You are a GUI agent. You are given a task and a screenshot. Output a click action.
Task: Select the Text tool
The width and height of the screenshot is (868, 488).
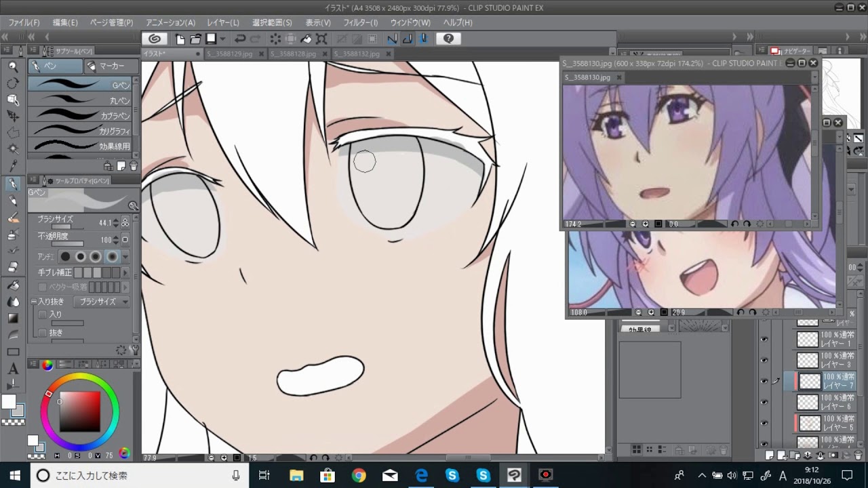tap(13, 369)
